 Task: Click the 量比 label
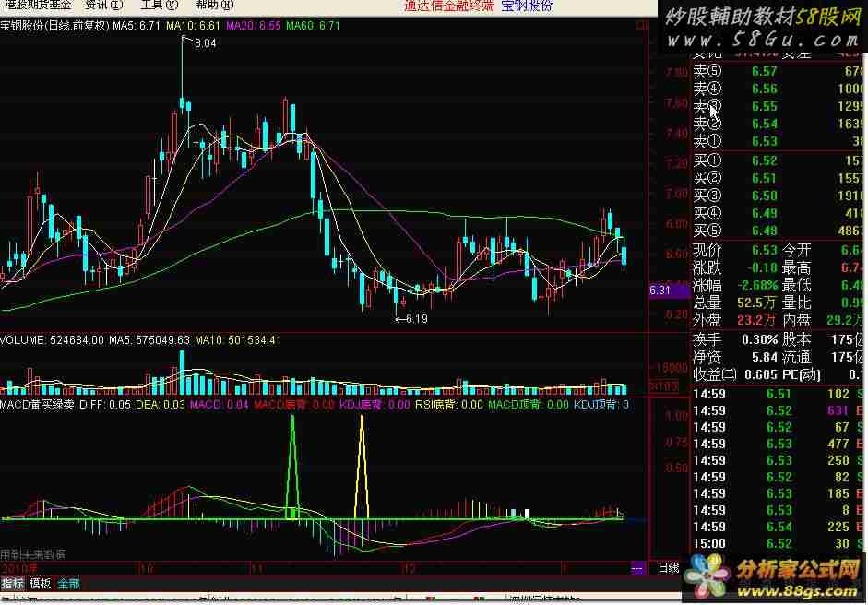coord(796,302)
